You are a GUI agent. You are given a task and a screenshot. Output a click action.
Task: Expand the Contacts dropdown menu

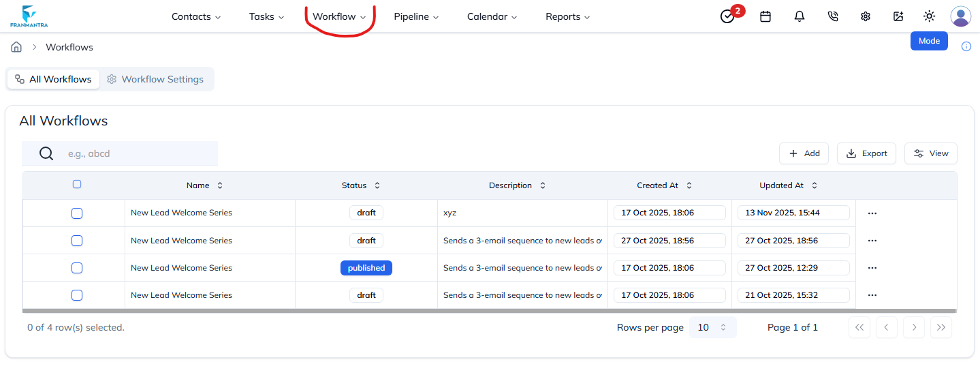pyautogui.click(x=196, y=16)
